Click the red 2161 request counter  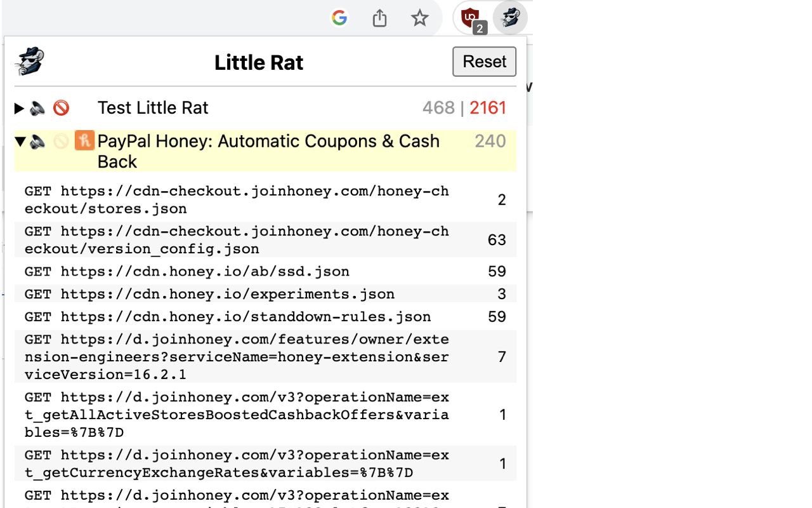coord(488,108)
